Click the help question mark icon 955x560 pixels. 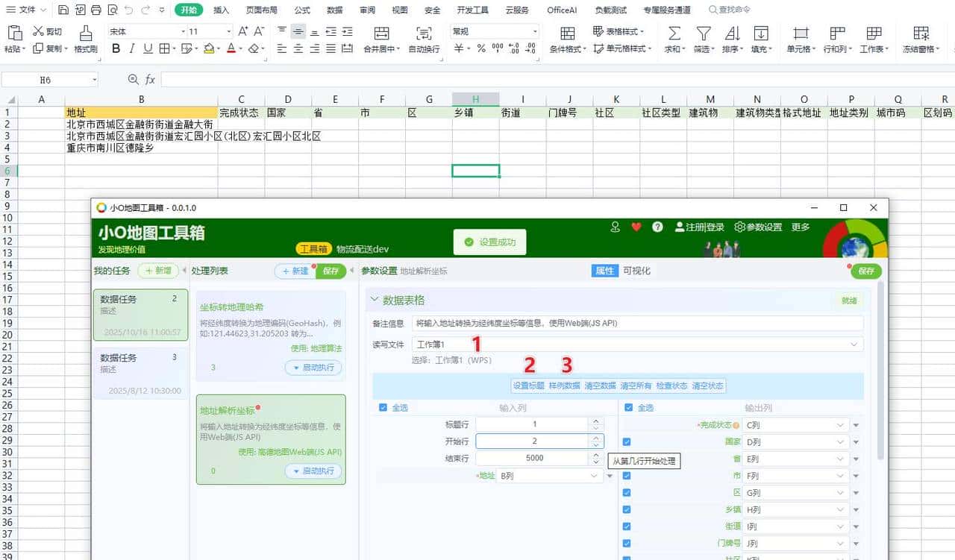click(x=656, y=227)
